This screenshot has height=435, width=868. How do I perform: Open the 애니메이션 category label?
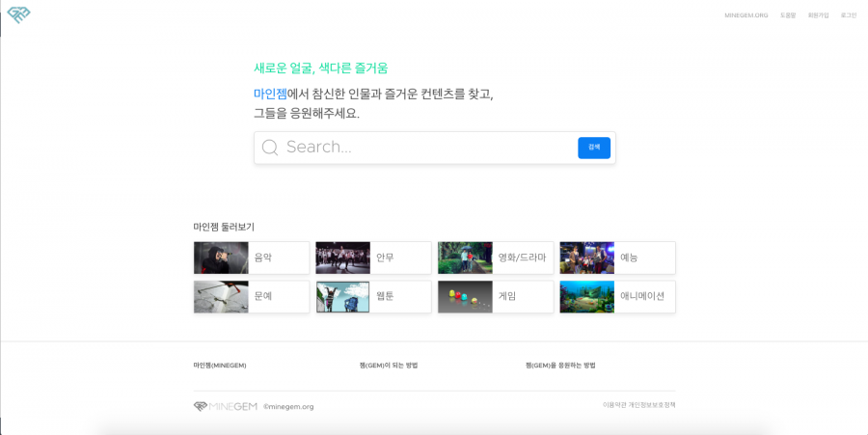tap(642, 296)
